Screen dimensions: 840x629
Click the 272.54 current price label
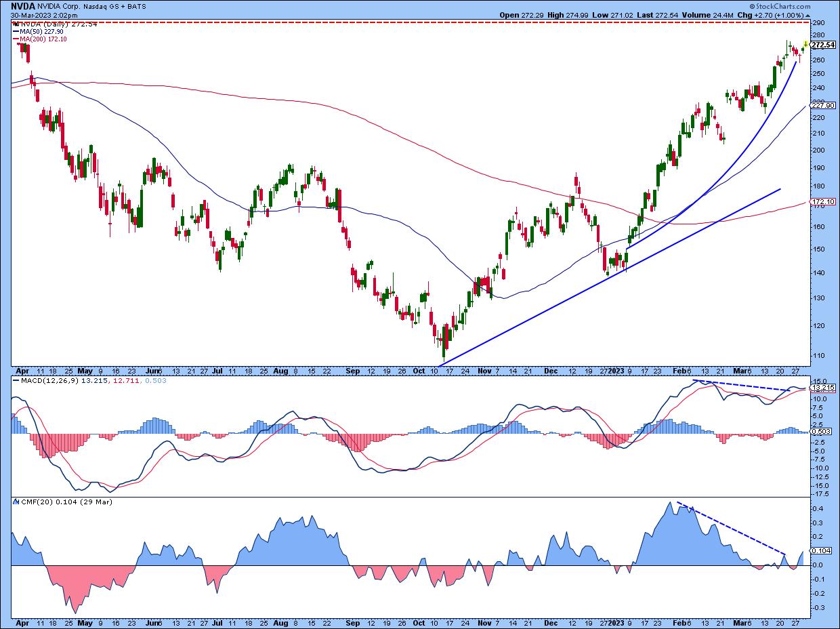tap(822, 45)
